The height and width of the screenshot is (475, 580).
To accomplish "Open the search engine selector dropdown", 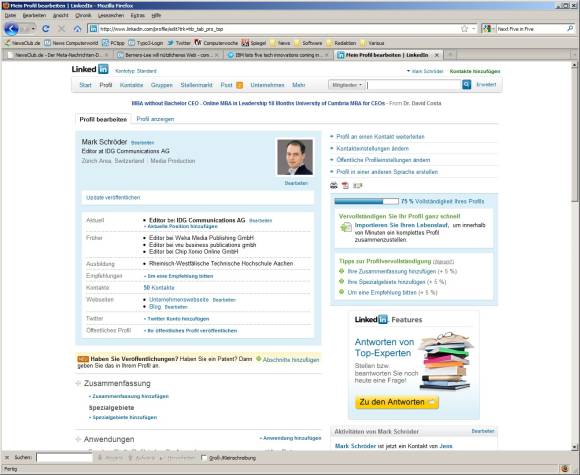I will (x=489, y=28).
